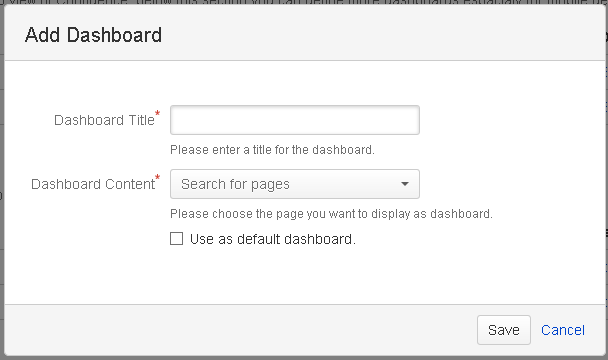Open the Search for pages dropdown
This screenshot has width=608, height=360.
[295, 184]
